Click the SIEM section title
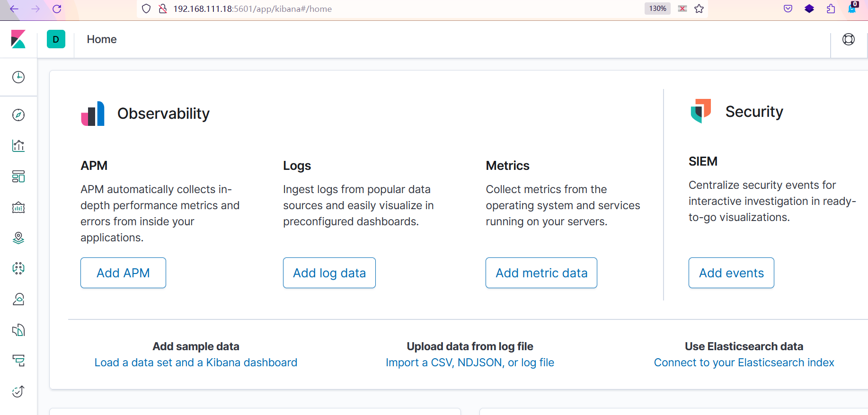 [x=703, y=161]
